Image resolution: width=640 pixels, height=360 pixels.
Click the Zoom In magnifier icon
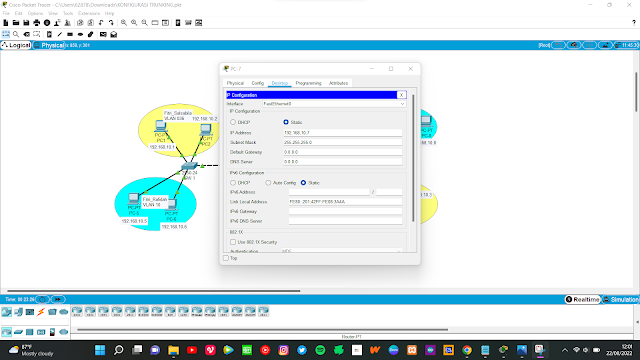[124, 23]
